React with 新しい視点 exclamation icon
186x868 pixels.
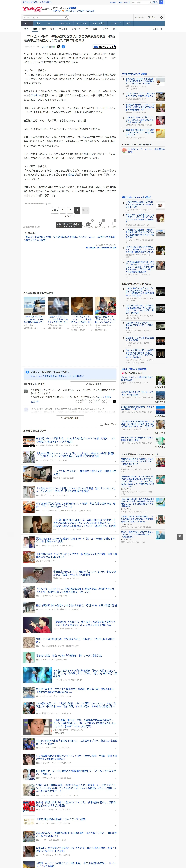pyautogui.click(x=112, y=224)
